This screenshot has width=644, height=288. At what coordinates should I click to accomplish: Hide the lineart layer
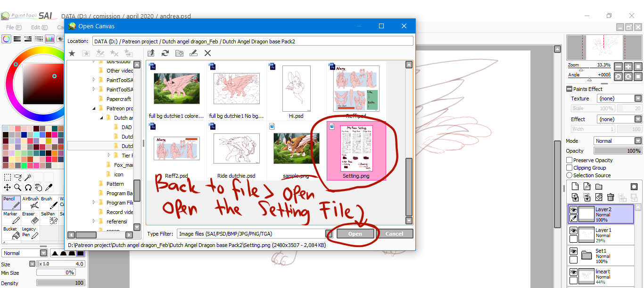point(573,272)
